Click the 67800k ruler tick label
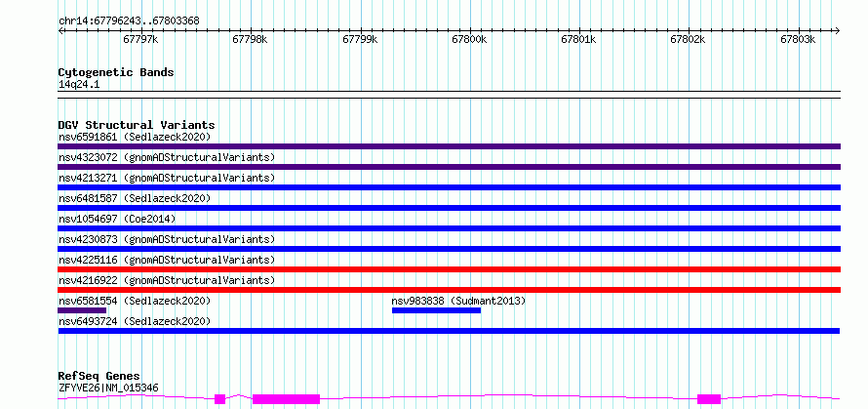 [x=469, y=40]
